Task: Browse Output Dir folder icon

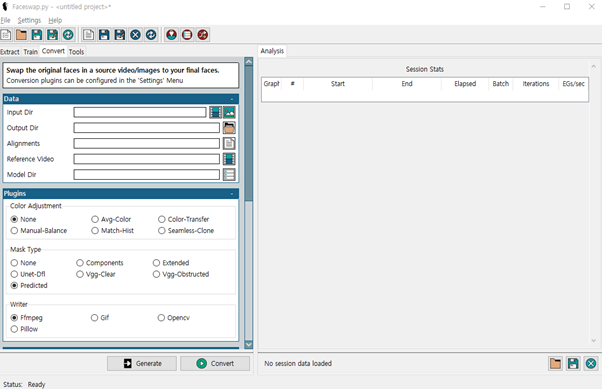Action: point(229,128)
